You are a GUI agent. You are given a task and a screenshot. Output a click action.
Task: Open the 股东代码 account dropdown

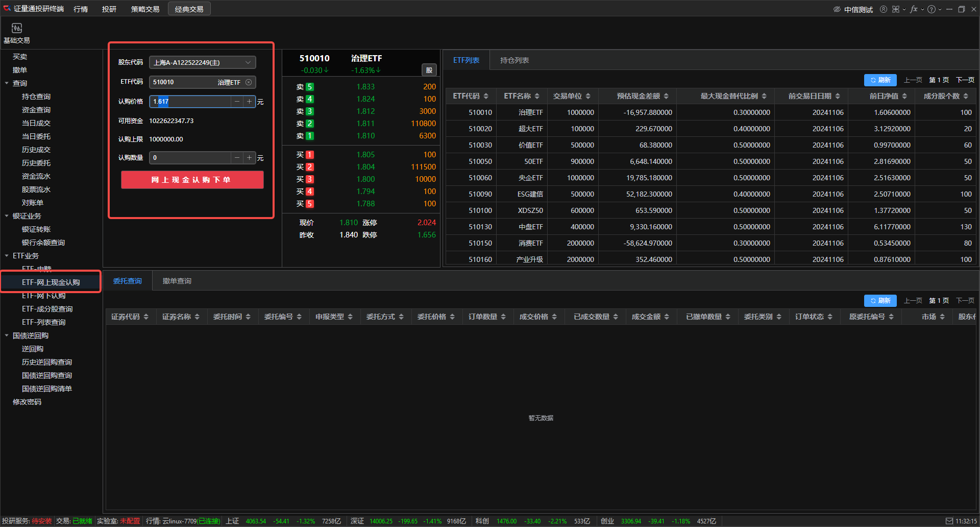coord(202,62)
